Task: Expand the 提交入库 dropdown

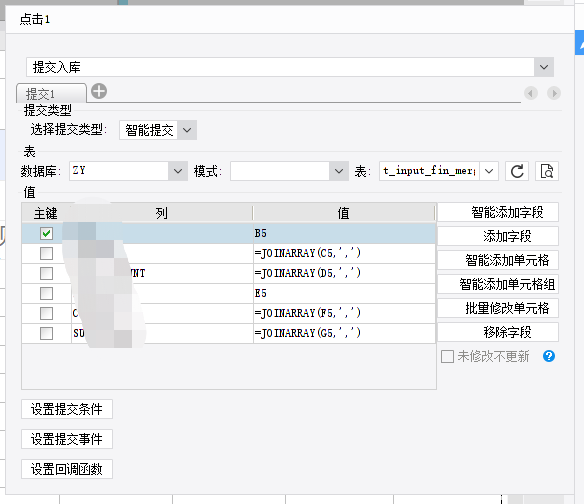Action: (x=544, y=67)
